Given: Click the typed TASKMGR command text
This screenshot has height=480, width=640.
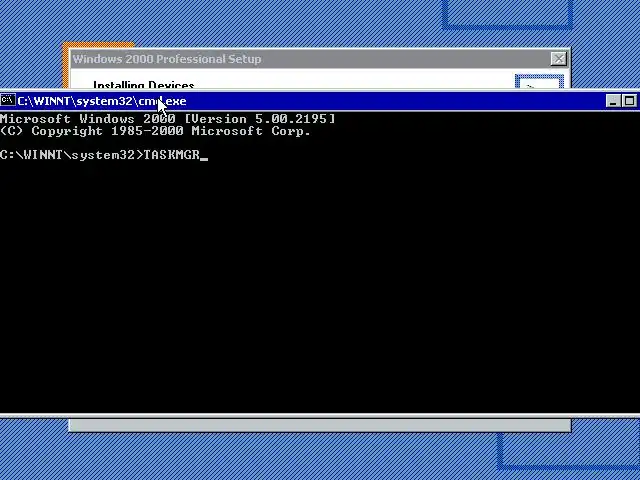Looking at the screenshot, I should [x=171, y=155].
